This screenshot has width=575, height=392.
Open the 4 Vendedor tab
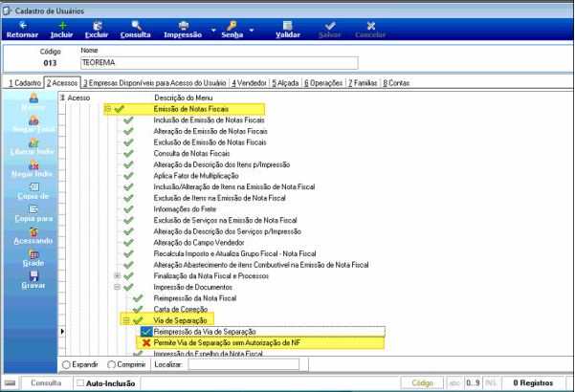249,83
